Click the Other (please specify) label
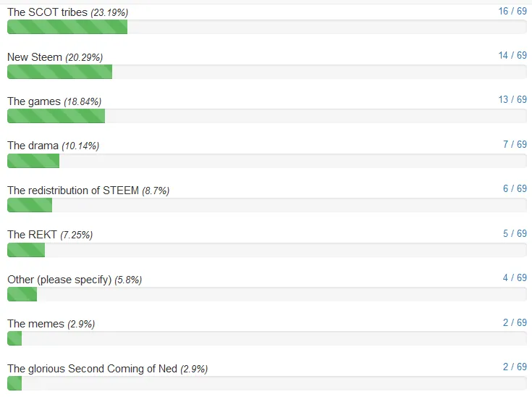The width and height of the screenshot is (532, 397). click(59, 280)
